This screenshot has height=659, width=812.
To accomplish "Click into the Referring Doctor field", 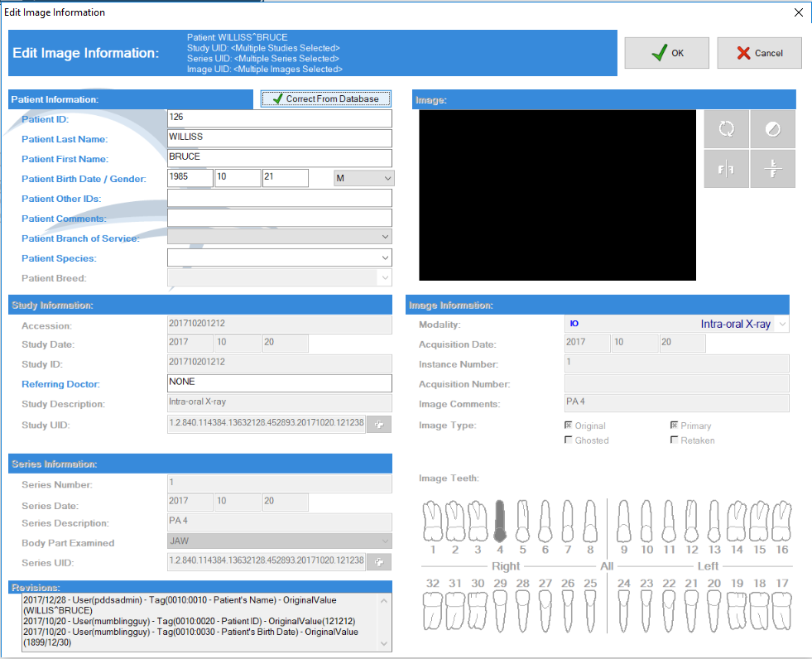I will [280, 382].
